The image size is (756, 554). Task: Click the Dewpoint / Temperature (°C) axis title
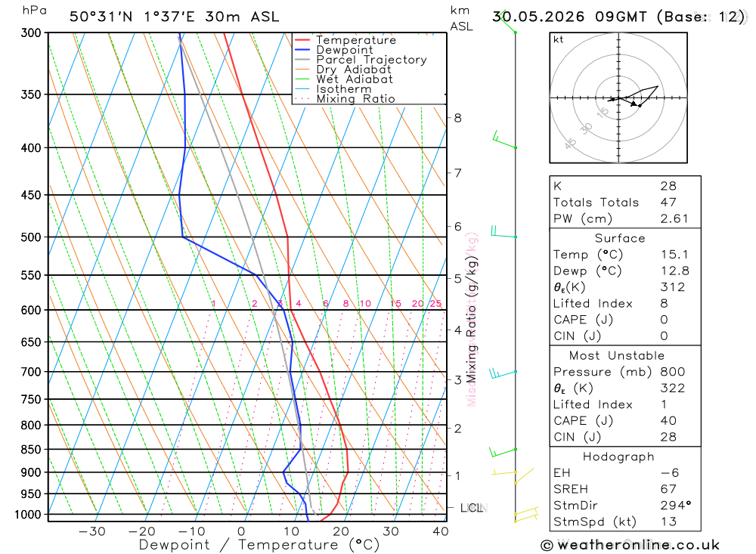(x=259, y=545)
